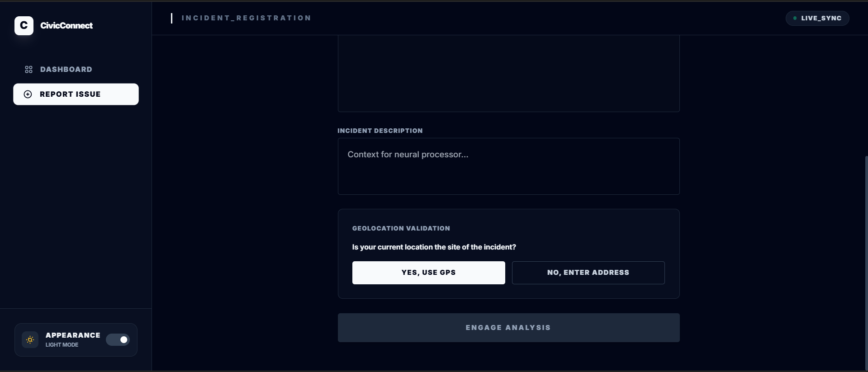
Task: Click the green LIVE_SYNC status dot
Action: (795, 18)
